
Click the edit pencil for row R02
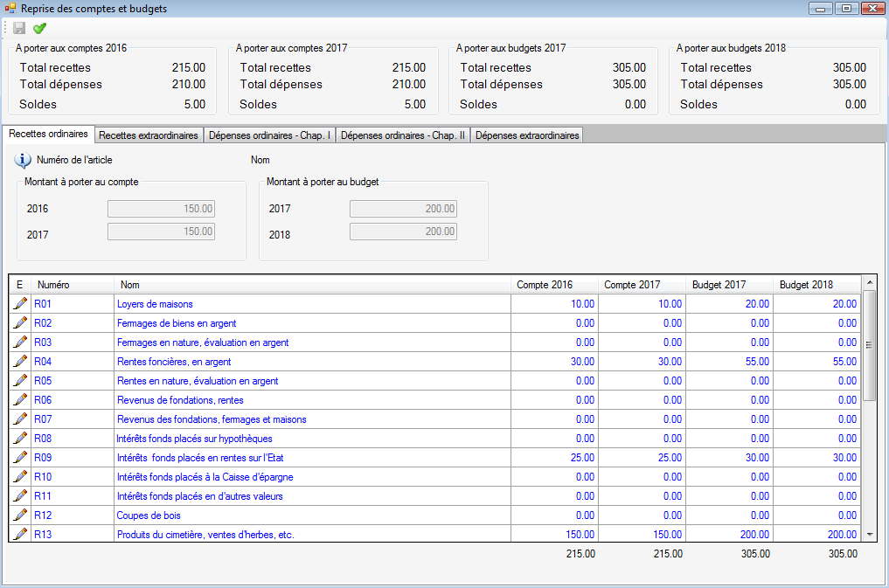(20, 323)
